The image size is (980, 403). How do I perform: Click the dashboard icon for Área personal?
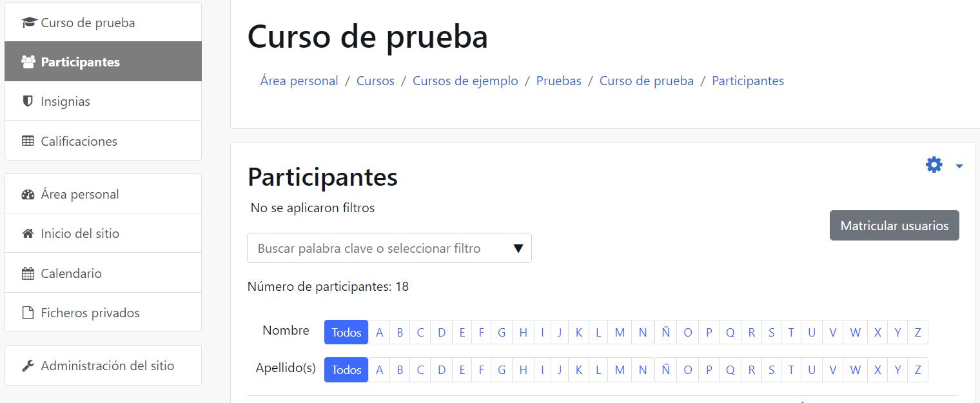point(28,194)
